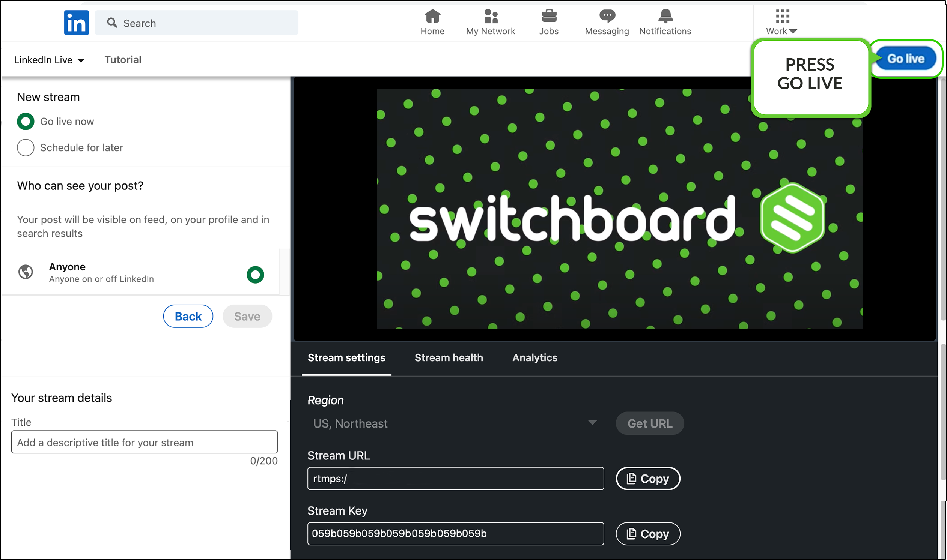Click the Stream Key text field

[x=456, y=534]
